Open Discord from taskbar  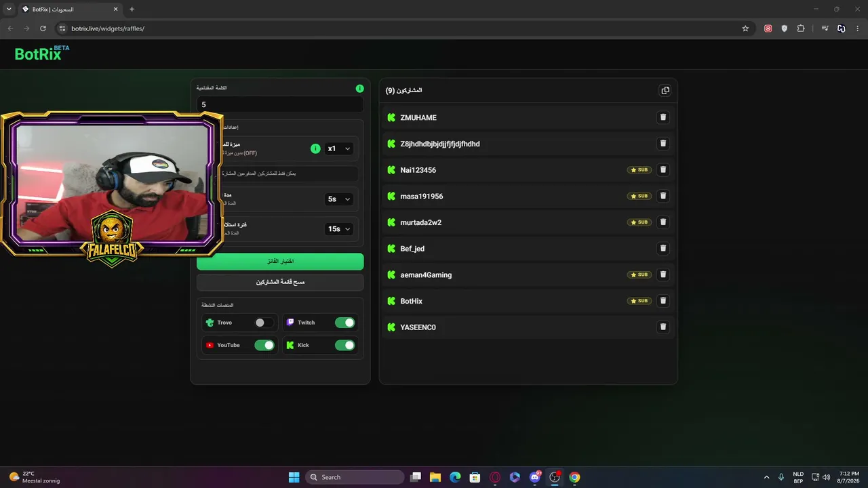(535, 477)
